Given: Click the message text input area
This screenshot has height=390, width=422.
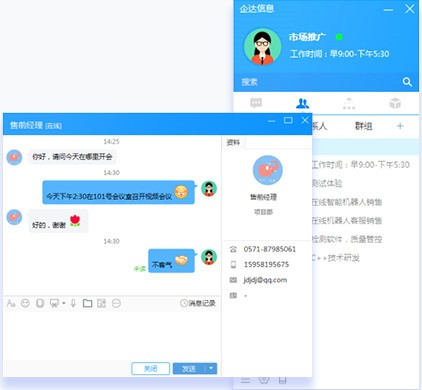Looking at the screenshot, I should [112, 335].
